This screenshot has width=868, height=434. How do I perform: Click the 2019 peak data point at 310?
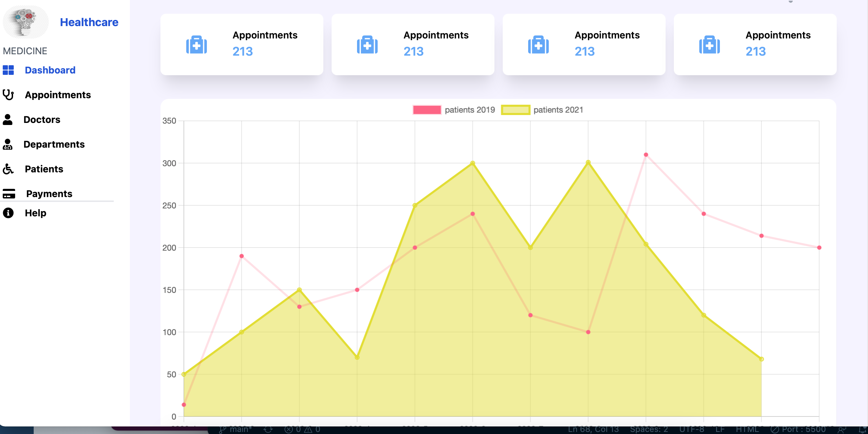click(x=646, y=155)
